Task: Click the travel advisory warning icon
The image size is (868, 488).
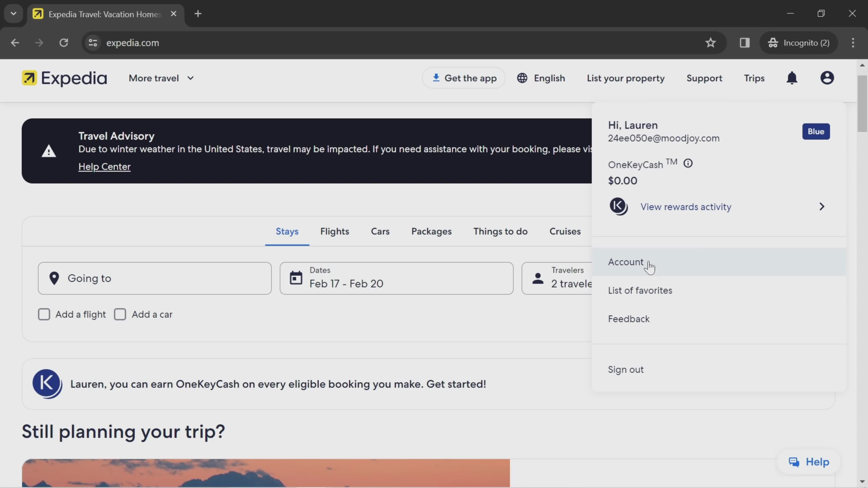Action: click(49, 151)
